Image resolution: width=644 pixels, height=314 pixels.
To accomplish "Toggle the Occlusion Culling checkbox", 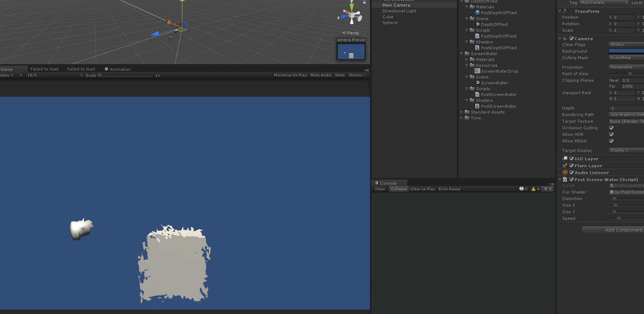I will 611,128.
